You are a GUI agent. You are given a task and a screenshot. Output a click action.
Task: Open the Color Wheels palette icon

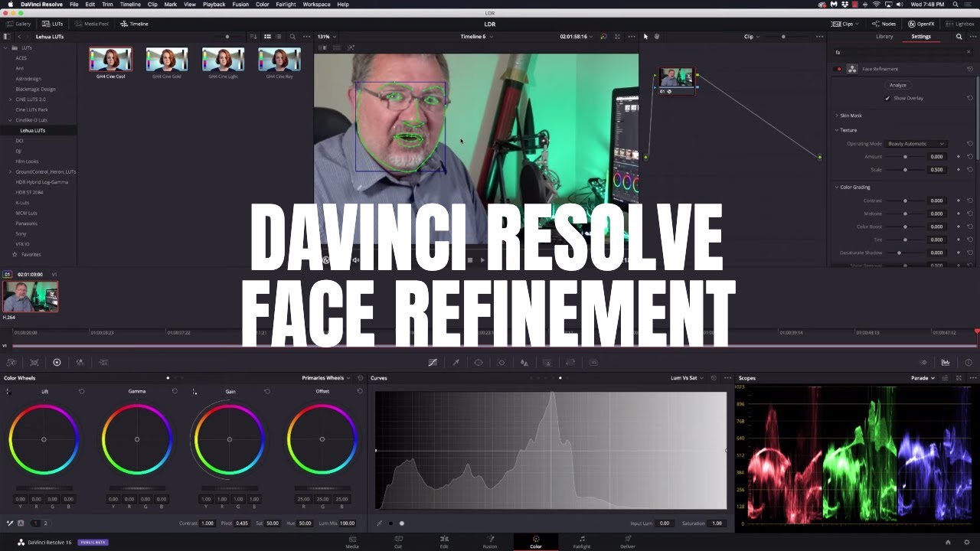click(57, 362)
